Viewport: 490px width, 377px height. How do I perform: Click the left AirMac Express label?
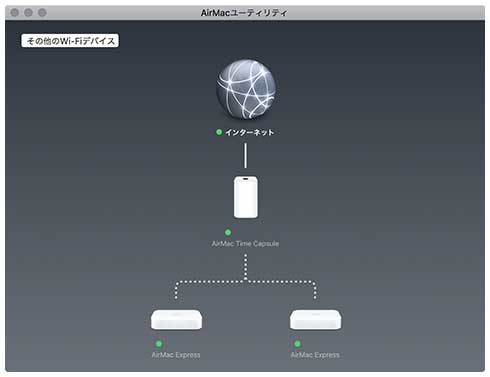[176, 355]
